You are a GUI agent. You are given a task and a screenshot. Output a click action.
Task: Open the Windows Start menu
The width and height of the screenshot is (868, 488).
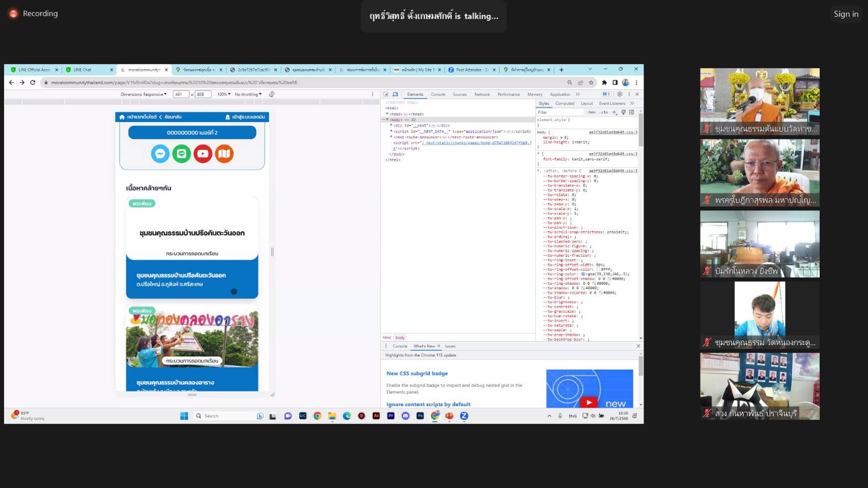184,416
